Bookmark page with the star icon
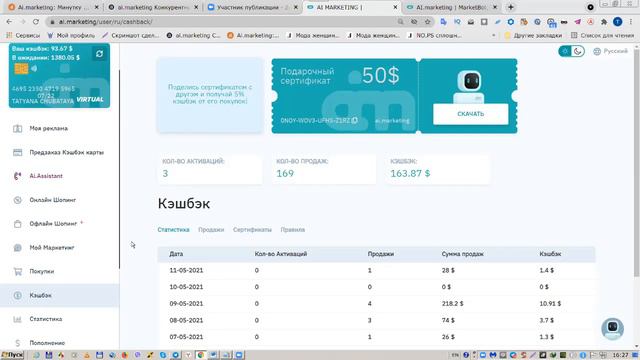This screenshot has width=640, height=360. pyautogui.click(x=427, y=22)
